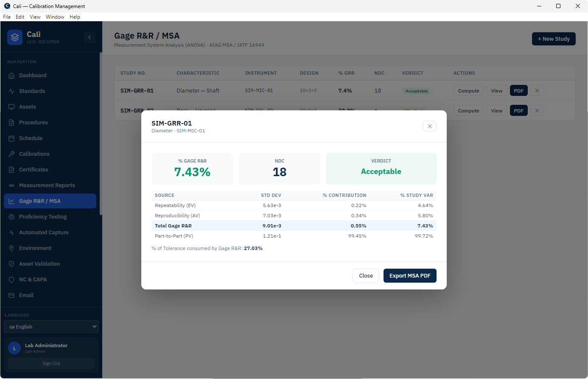
Task: Open the View menu
Action: (x=35, y=17)
